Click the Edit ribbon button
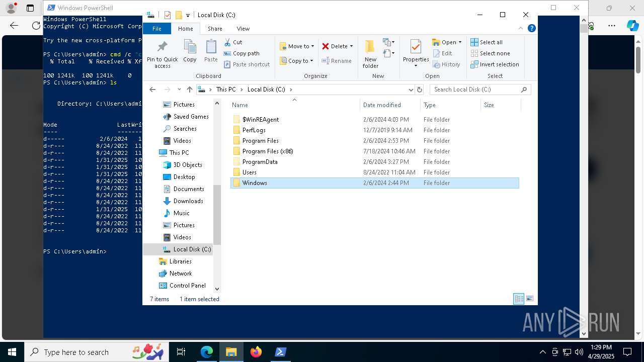The image size is (644, 362). coord(442,53)
